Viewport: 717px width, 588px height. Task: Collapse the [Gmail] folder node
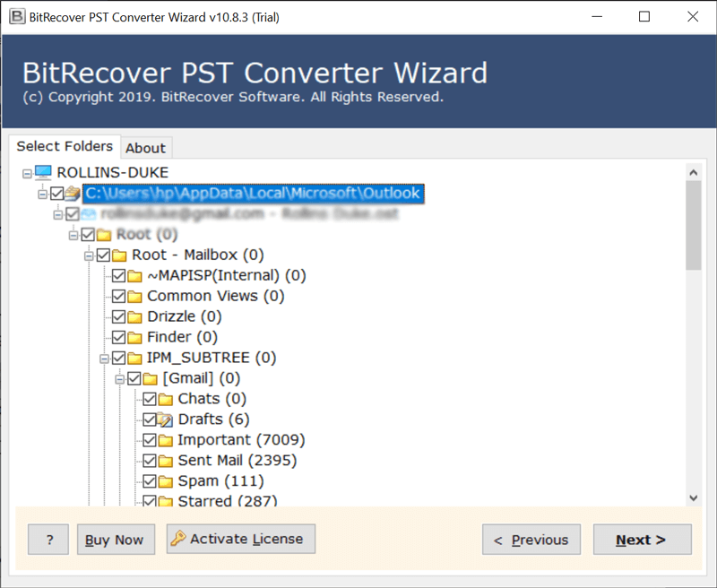click(x=120, y=378)
